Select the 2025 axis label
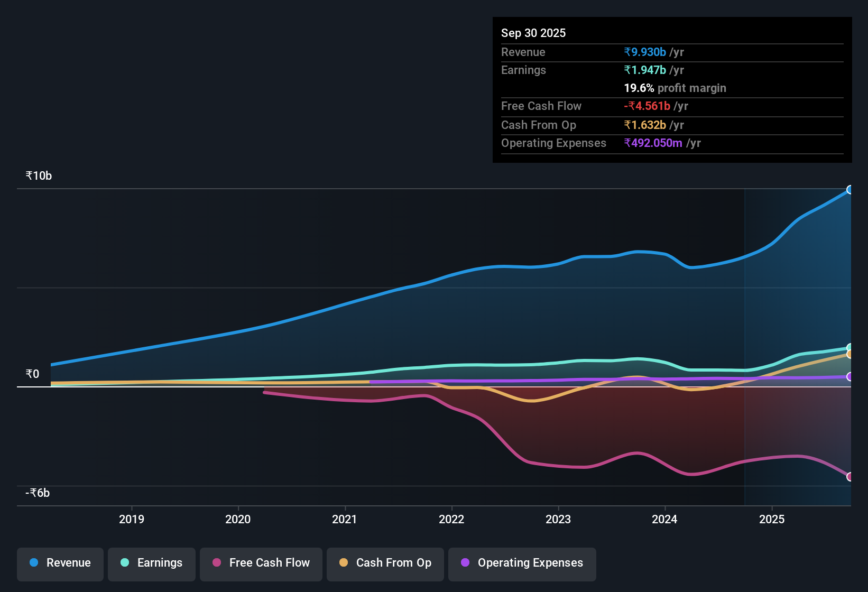The width and height of the screenshot is (868, 592). click(x=772, y=519)
